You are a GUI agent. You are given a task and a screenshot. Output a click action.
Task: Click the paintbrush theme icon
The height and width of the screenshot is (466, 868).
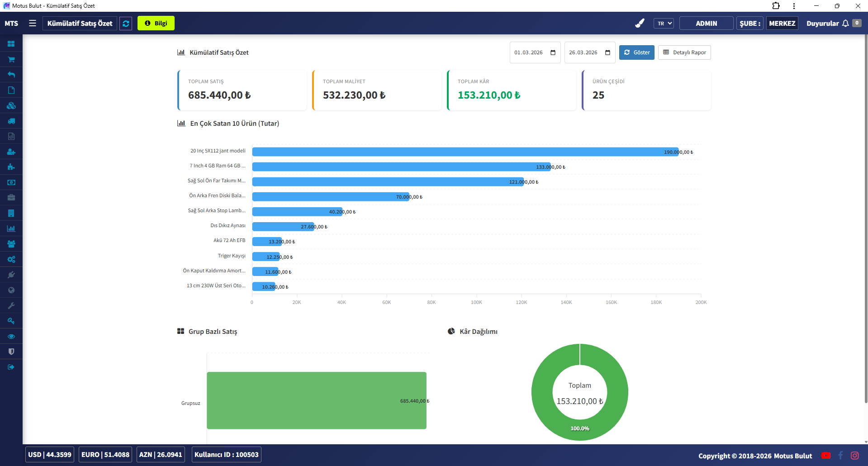pos(640,23)
